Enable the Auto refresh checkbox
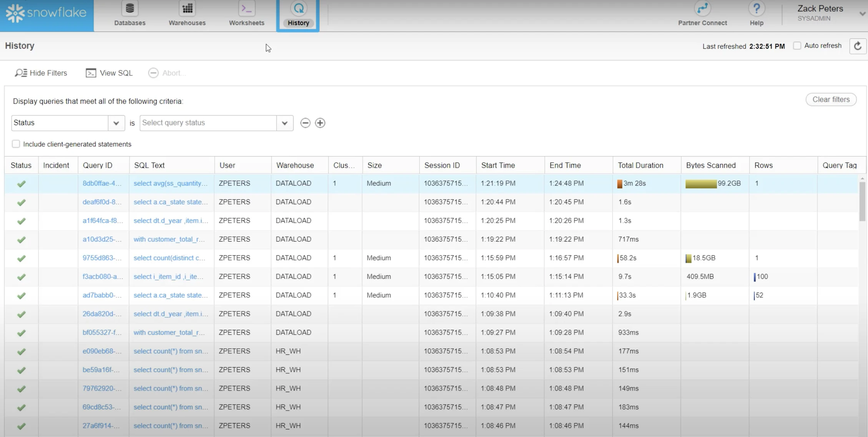The width and height of the screenshot is (868, 437). click(x=797, y=45)
